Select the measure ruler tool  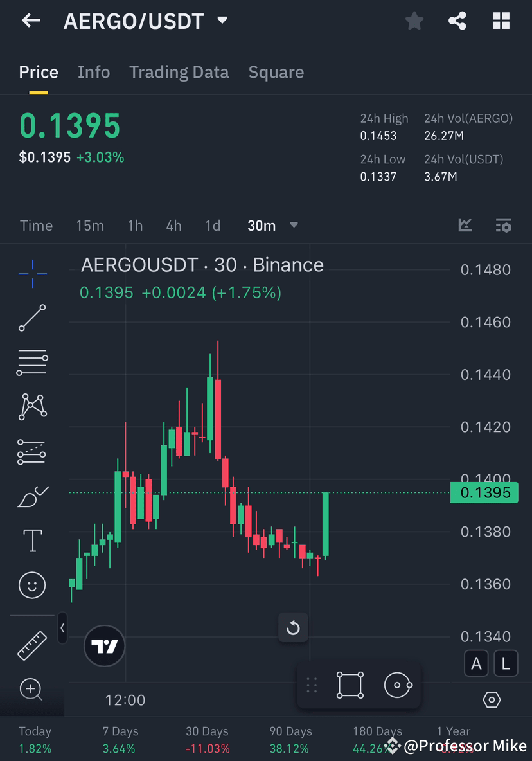pyautogui.click(x=31, y=645)
